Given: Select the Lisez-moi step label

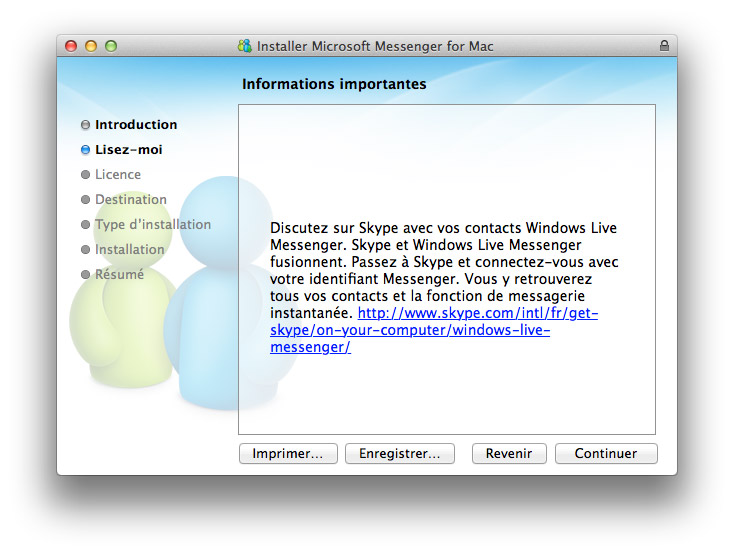Looking at the screenshot, I should 129,149.
